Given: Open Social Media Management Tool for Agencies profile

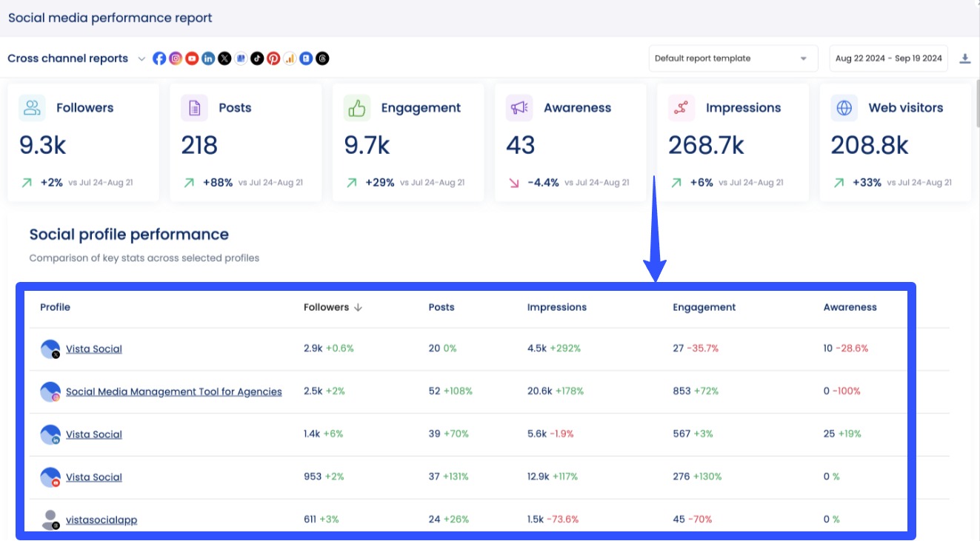Looking at the screenshot, I should tap(173, 391).
